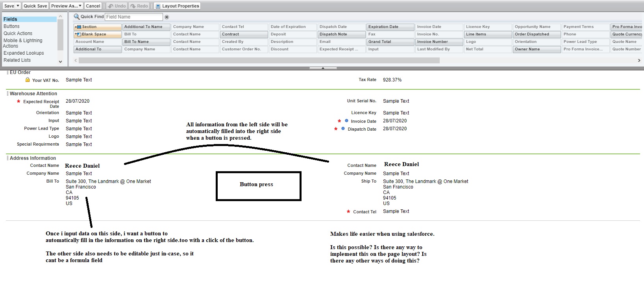Open the Save dropdown arrow

(x=18, y=6)
